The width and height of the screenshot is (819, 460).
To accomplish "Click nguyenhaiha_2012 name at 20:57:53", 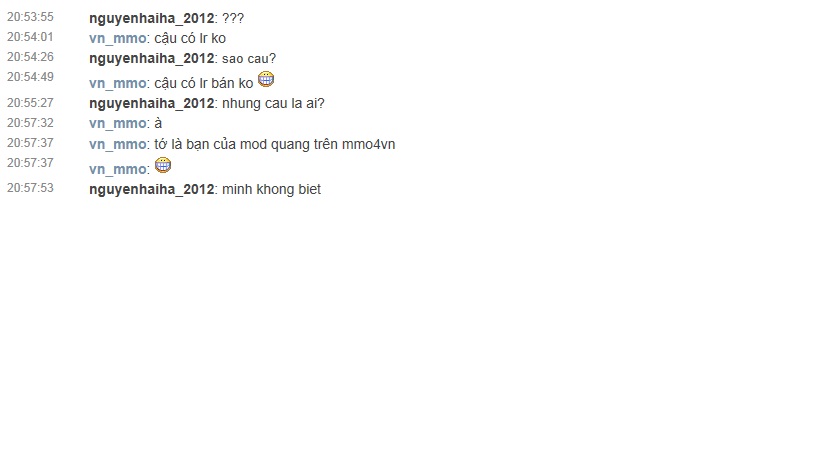I will (151, 189).
